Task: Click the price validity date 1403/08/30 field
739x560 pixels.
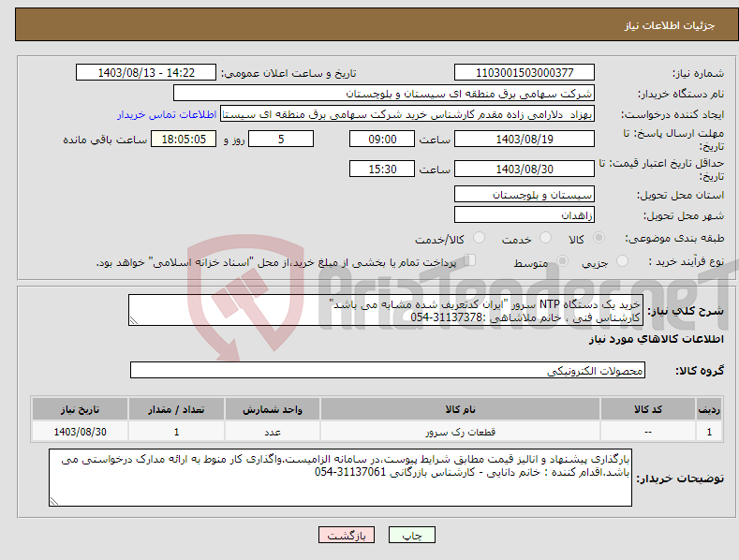Action: coord(525,169)
